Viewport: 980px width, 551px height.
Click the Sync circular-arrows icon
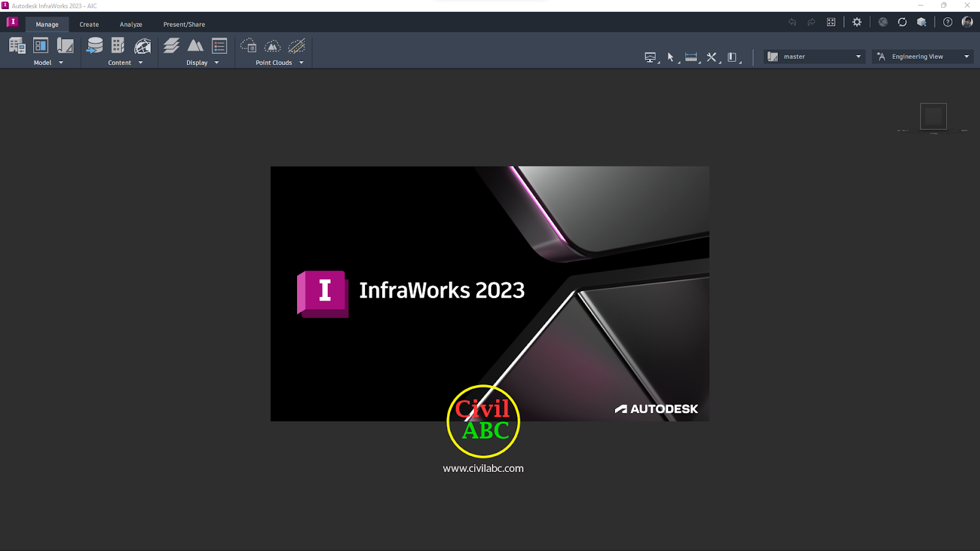(x=902, y=22)
